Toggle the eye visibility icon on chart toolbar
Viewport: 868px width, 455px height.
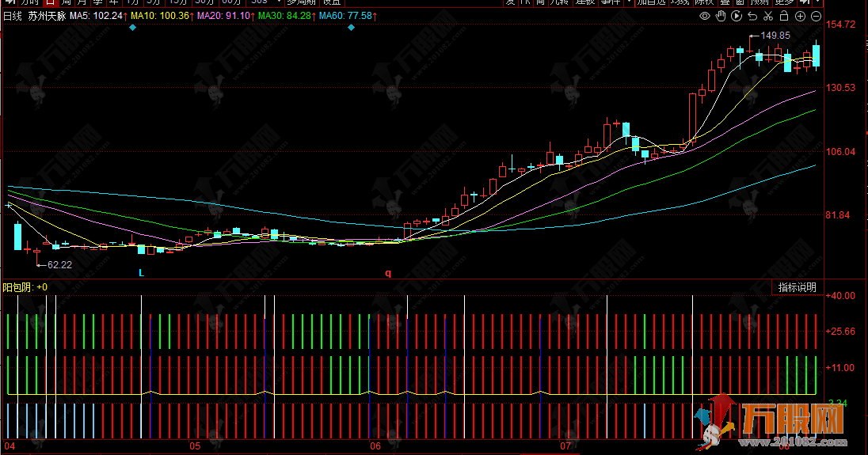click(705, 16)
